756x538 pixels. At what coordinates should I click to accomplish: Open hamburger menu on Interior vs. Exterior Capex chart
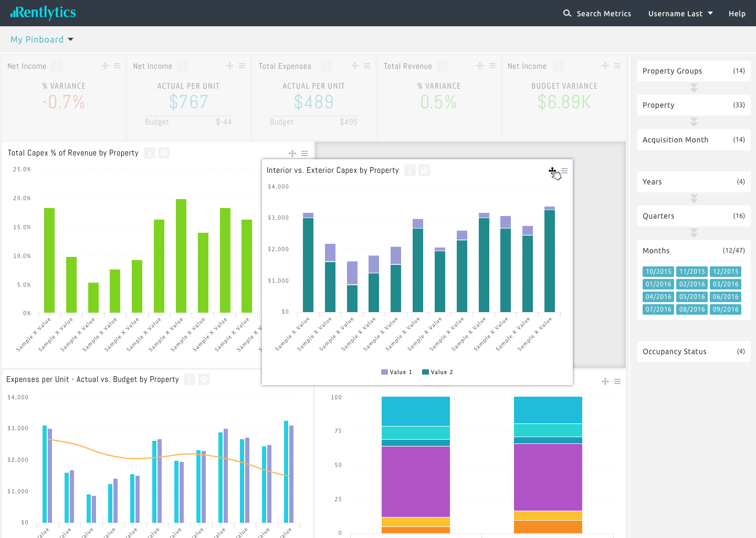click(564, 171)
